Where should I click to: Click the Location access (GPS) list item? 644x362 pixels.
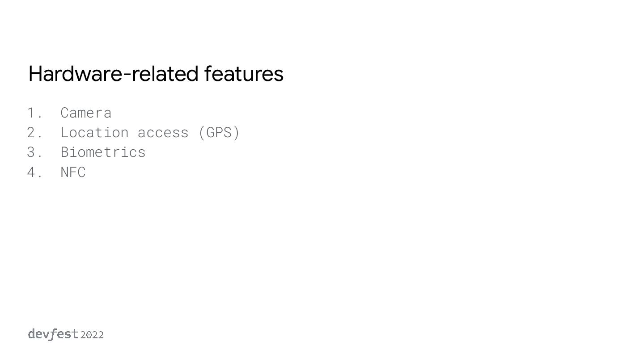(x=150, y=132)
